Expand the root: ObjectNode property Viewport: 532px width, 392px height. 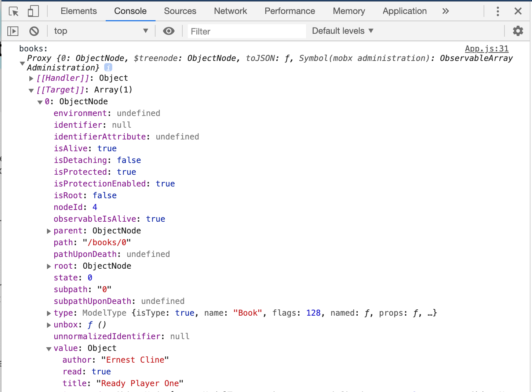coord(49,266)
